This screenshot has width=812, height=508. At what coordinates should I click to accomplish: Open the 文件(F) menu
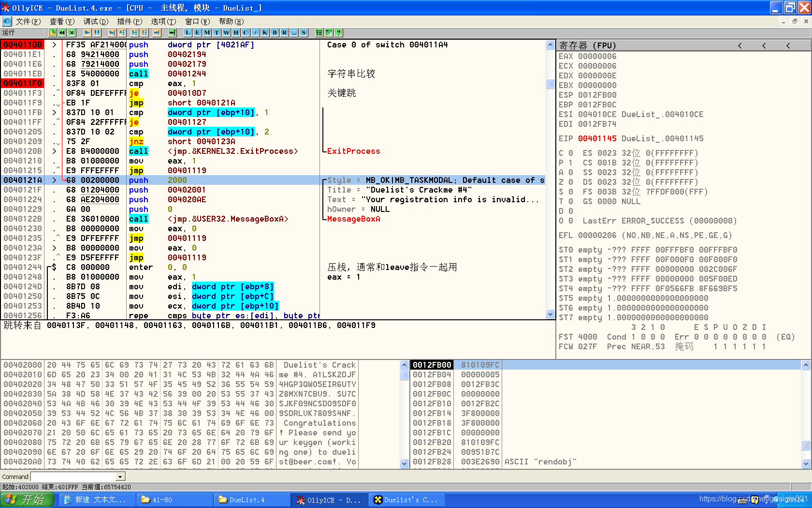point(28,21)
